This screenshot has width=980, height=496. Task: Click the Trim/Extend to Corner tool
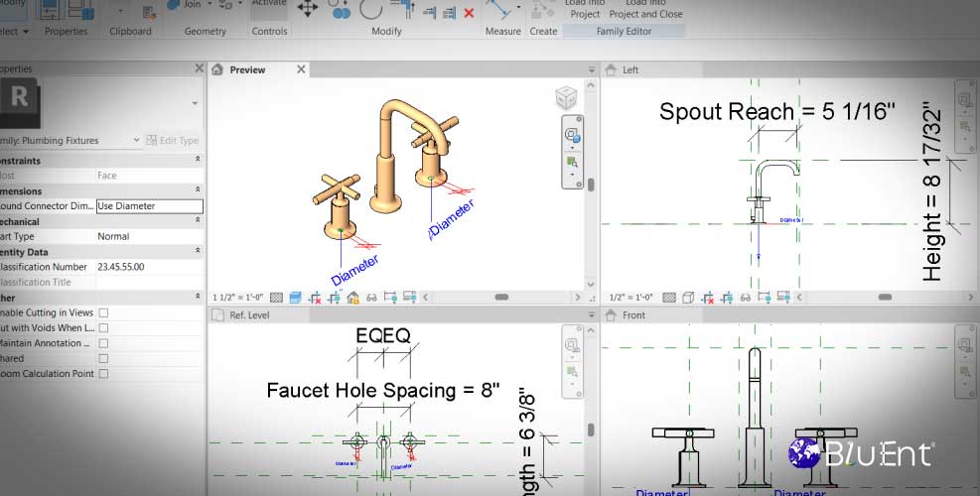point(403,9)
